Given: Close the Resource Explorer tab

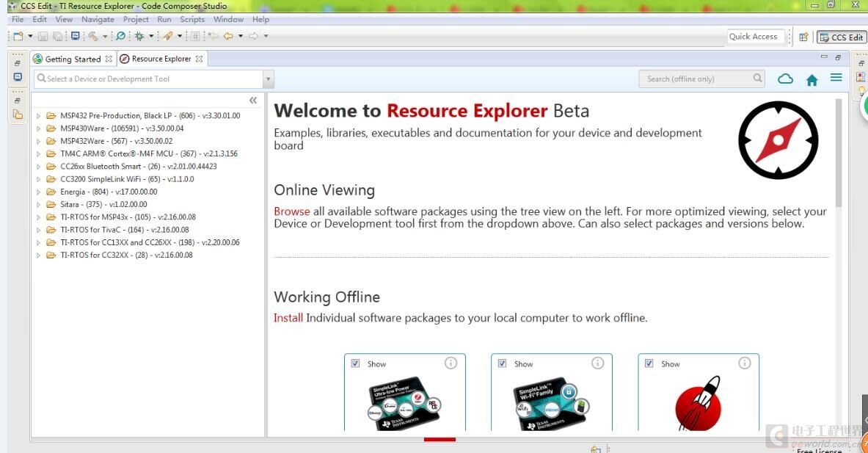Looking at the screenshot, I should [199, 59].
